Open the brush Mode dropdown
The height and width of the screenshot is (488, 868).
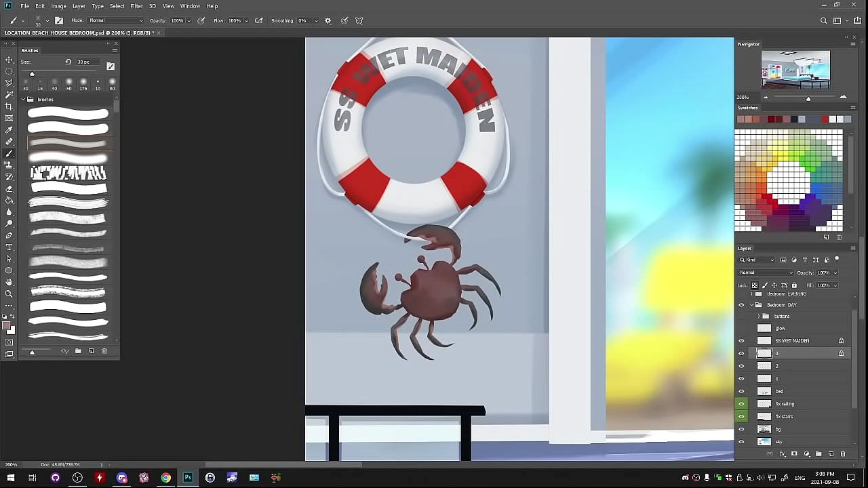click(x=115, y=20)
